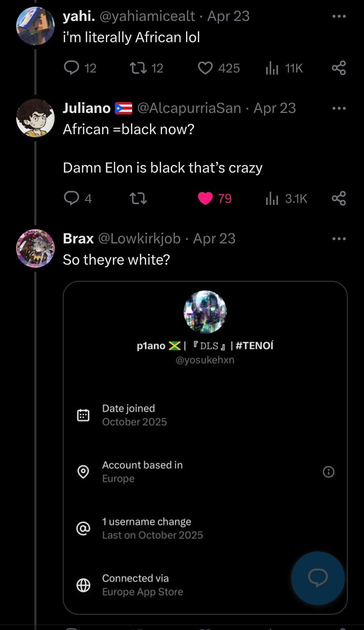364x630 pixels.
Task: View analytics on yahi.'s tweet
Action: 272,68
